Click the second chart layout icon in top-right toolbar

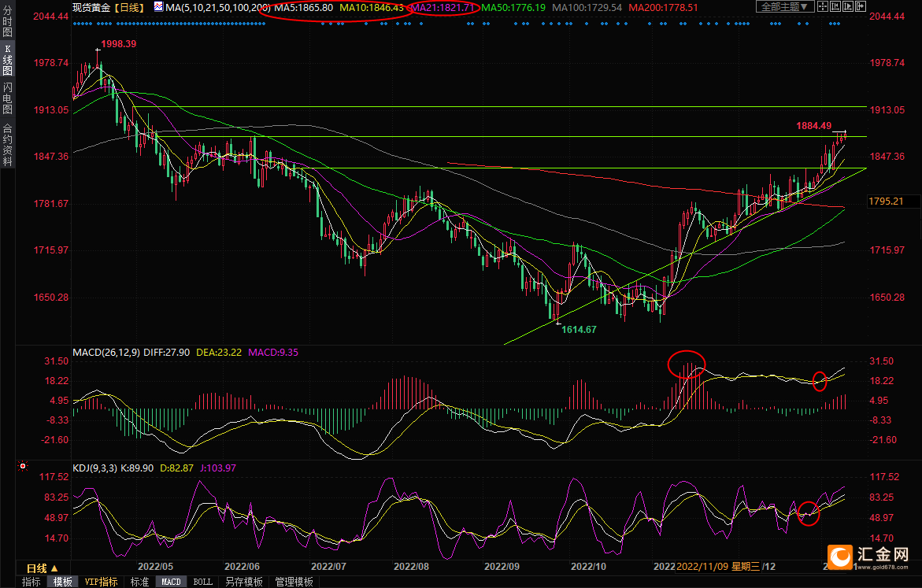[x=835, y=7]
